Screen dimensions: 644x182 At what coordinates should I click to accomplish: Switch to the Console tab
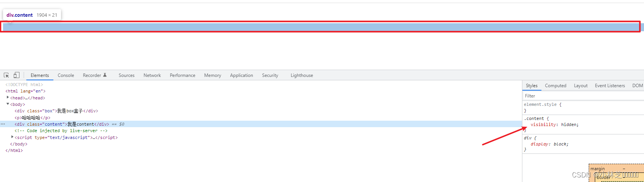(x=66, y=75)
